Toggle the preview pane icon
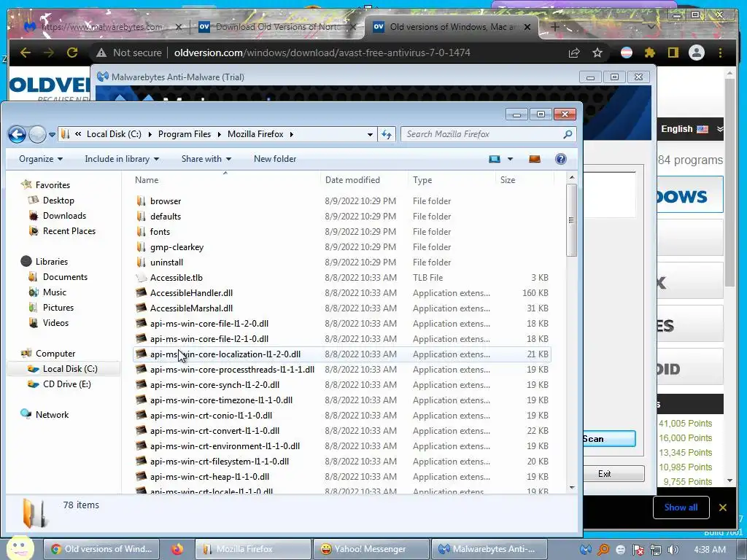This screenshot has width=747, height=560. coord(535,159)
